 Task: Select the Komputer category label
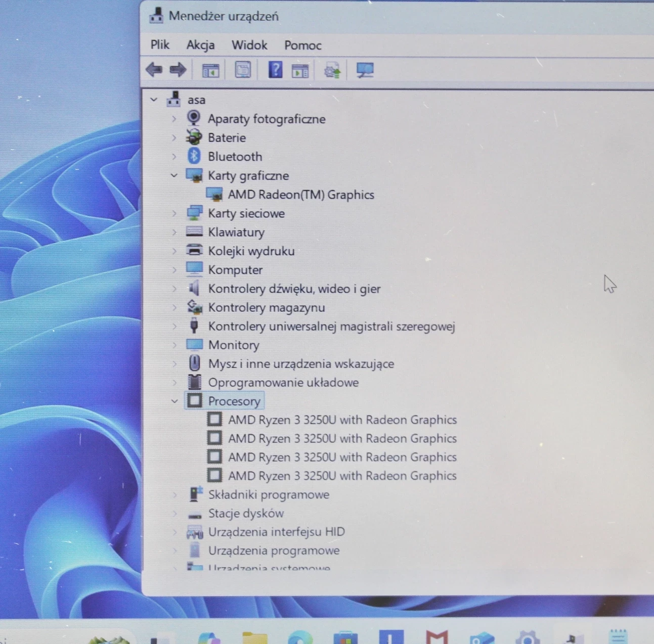[x=235, y=270]
